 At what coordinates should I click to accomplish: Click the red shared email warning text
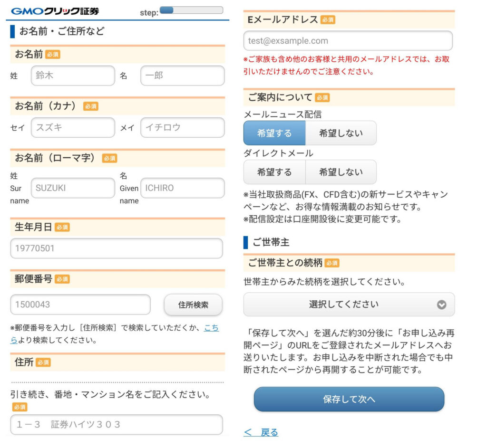(x=346, y=65)
